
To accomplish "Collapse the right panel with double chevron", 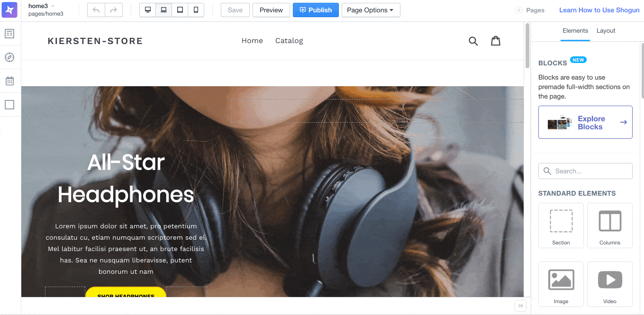I will (520, 306).
